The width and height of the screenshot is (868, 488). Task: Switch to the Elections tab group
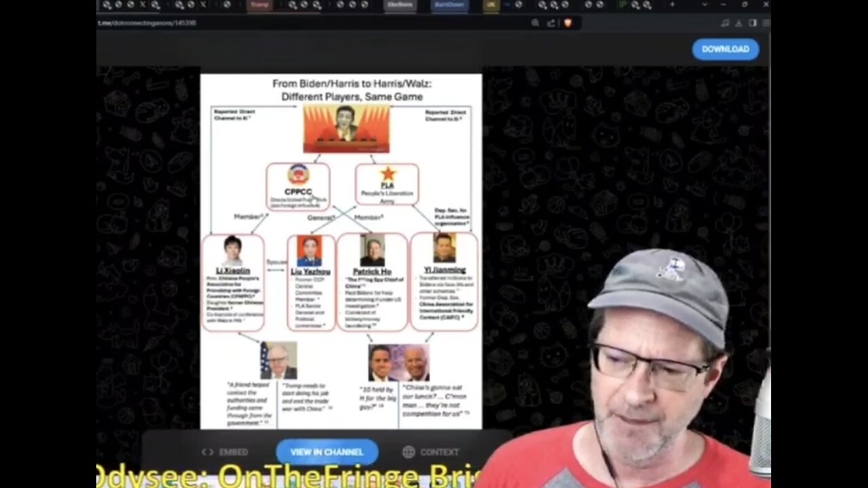[400, 5]
